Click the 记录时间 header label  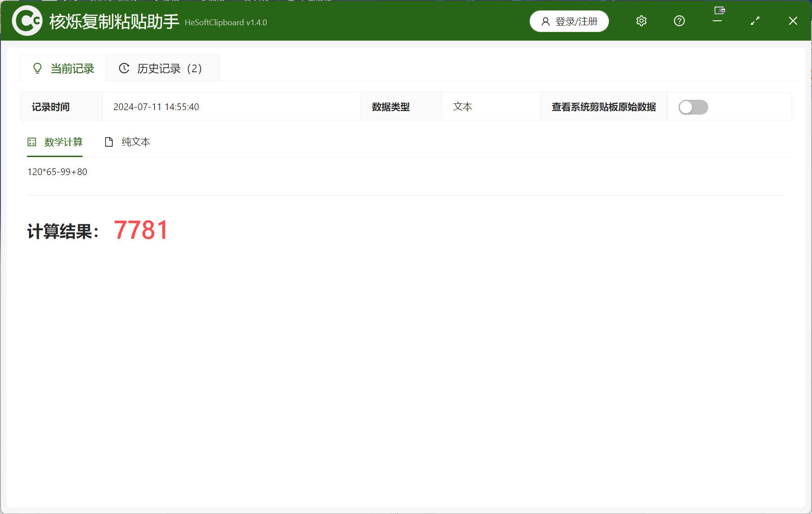pyautogui.click(x=51, y=107)
